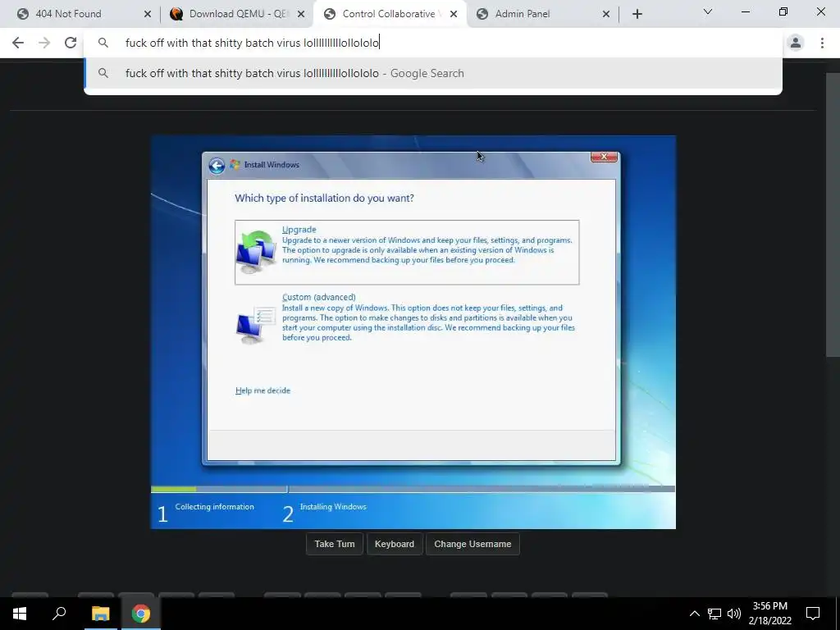Click the search magnifier in address bar
The image size is (840, 630).
pos(103,43)
